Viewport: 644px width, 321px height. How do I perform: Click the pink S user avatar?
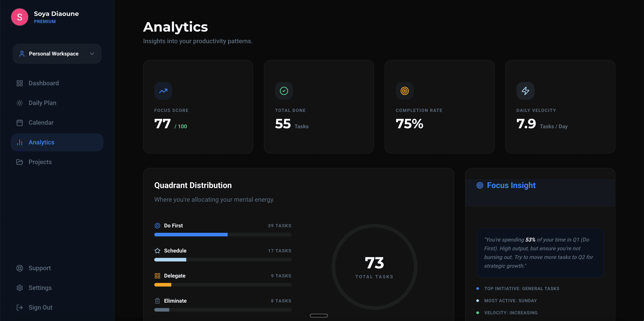(19, 17)
